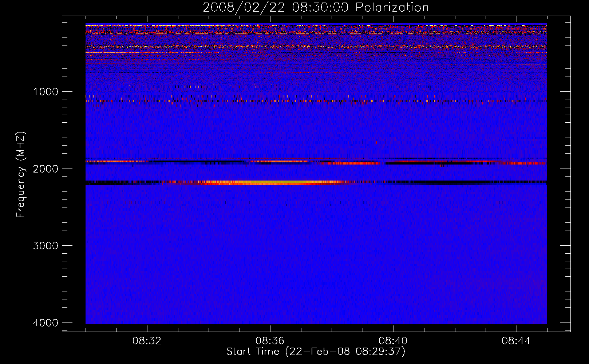The width and height of the screenshot is (589, 364).
Task: Click the 'Start Time (22-Feb-08 08:29:37)' label
Action: click(316, 352)
